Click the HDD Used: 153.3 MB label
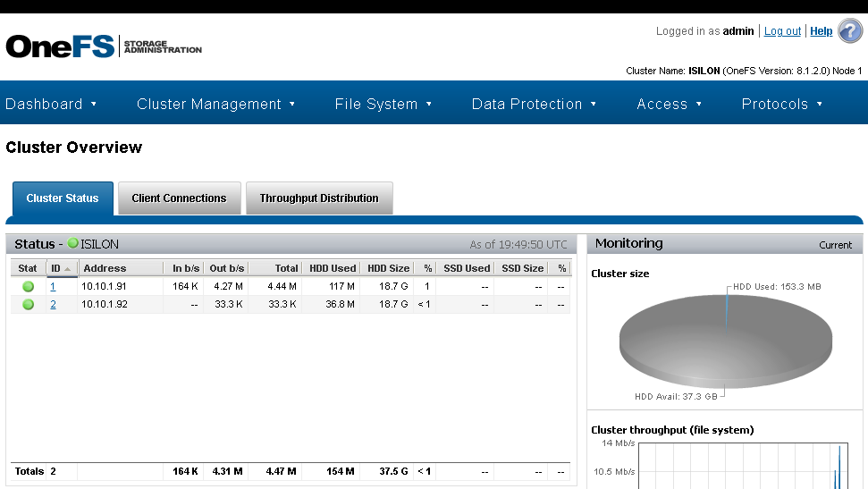 [x=777, y=286]
